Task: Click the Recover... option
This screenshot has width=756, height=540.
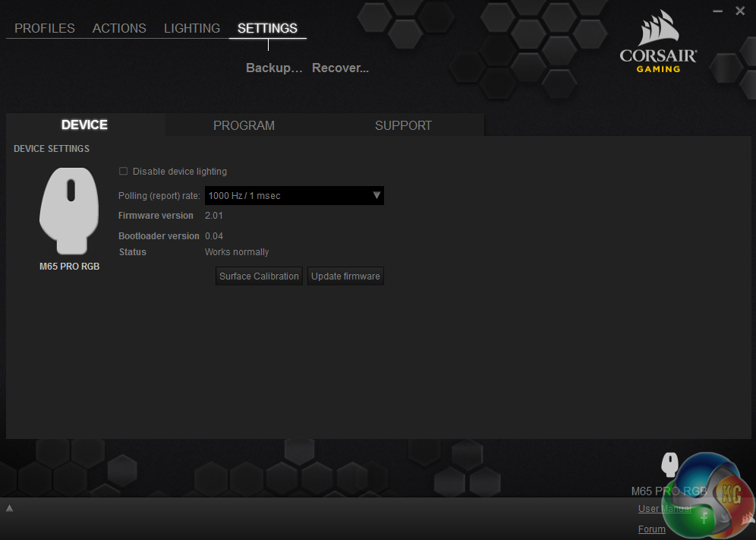Action: coord(340,68)
